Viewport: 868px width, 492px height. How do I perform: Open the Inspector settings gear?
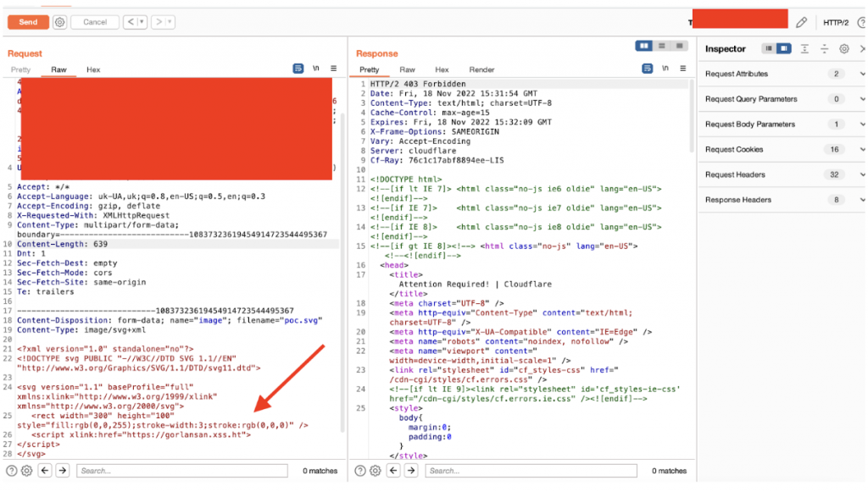coord(843,48)
